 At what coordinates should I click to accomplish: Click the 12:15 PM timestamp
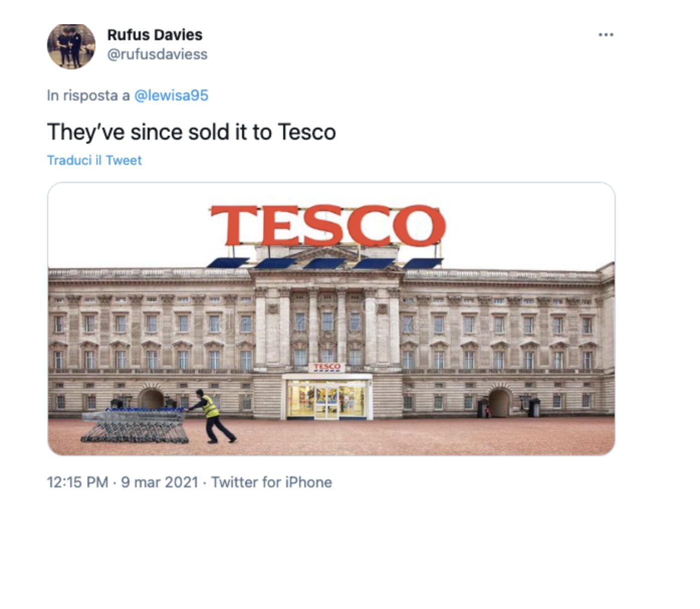tap(77, 482)
